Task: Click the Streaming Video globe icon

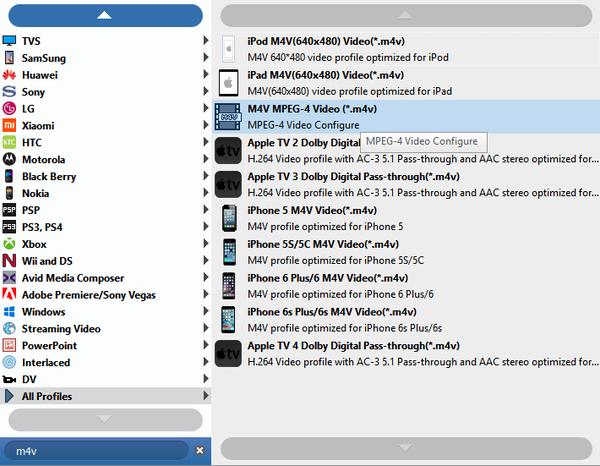Action: click(9, 328)
